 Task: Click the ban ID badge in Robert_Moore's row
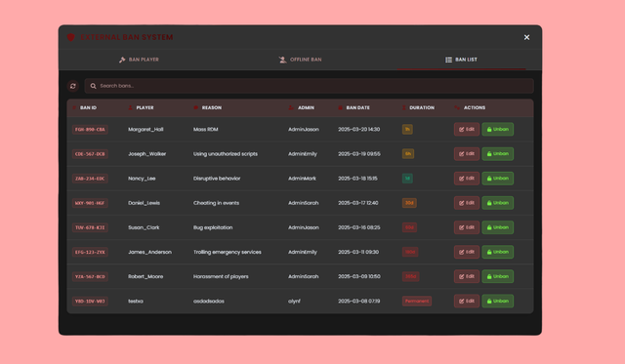[90, 277]
